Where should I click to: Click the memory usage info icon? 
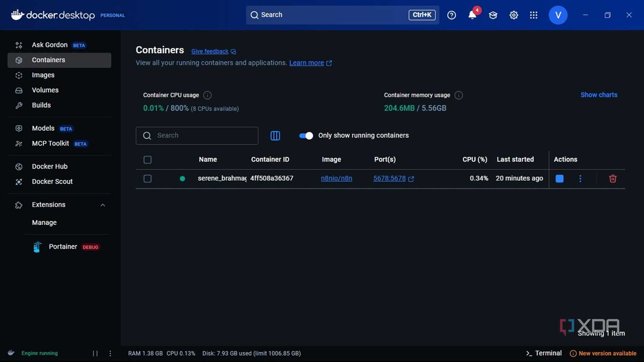pos(459,95)
